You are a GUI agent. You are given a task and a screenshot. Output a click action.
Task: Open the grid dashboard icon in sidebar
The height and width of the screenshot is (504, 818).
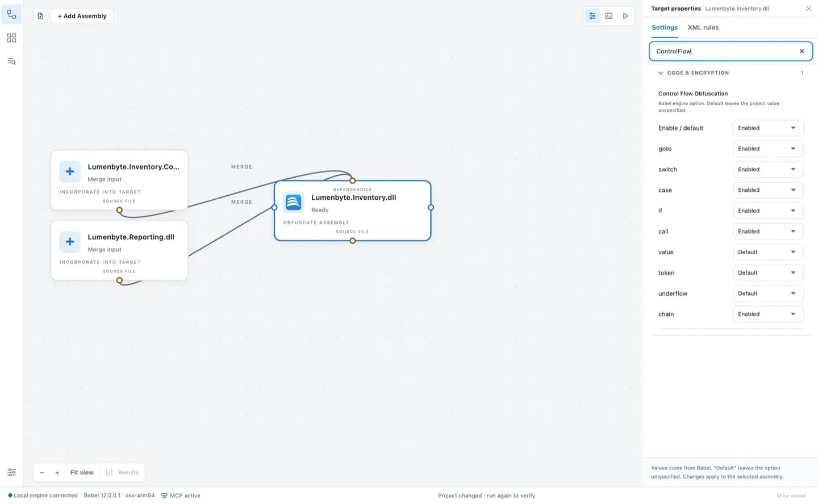tap(11, 38)
